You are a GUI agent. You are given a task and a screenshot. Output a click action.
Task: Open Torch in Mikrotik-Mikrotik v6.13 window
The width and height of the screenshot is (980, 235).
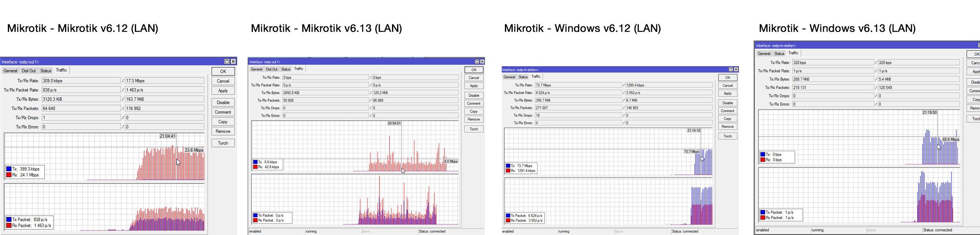(474, 129)
